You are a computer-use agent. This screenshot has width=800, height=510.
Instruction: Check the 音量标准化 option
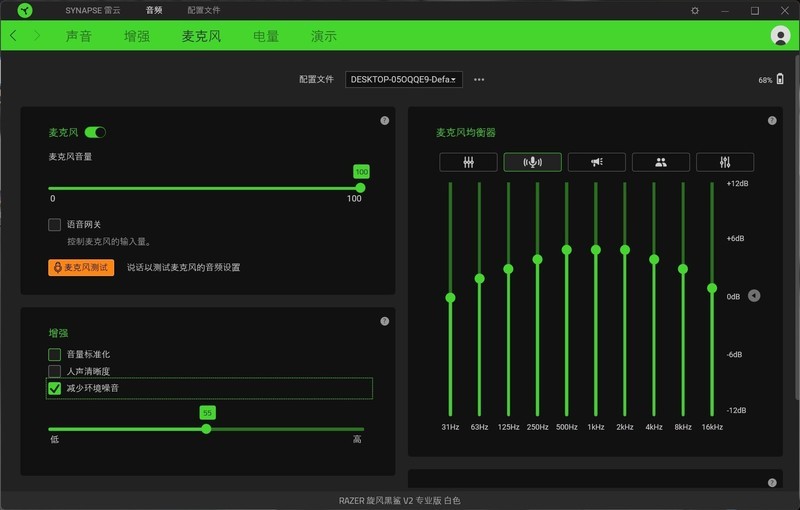click(55, 354)
